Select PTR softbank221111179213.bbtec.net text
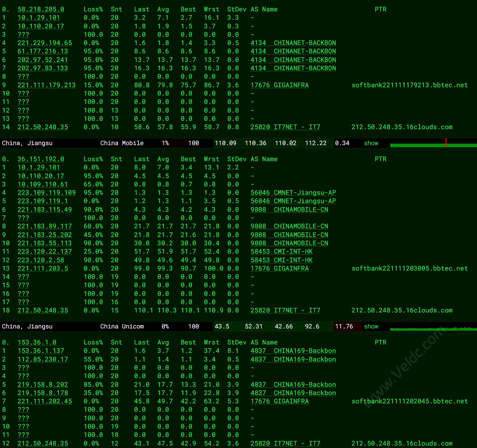The height and width of the screenshot is (448, 477). 410,85
